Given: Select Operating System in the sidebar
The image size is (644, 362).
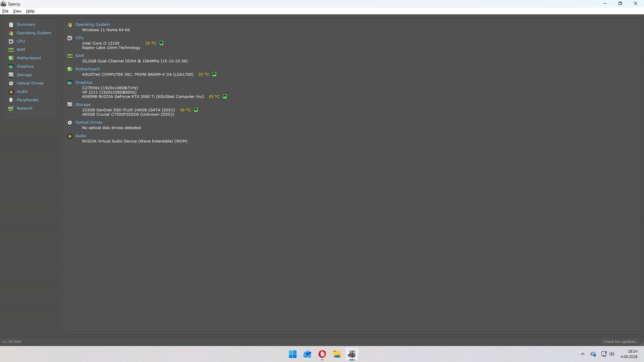Looking at the screenshot, I should [x=34, y=33].
